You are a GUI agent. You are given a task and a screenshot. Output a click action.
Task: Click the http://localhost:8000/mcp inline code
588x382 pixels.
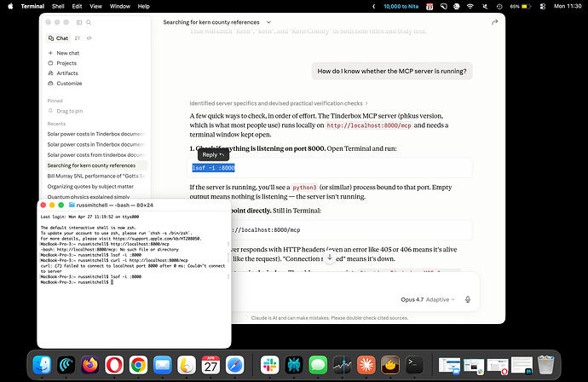point(369,125)
